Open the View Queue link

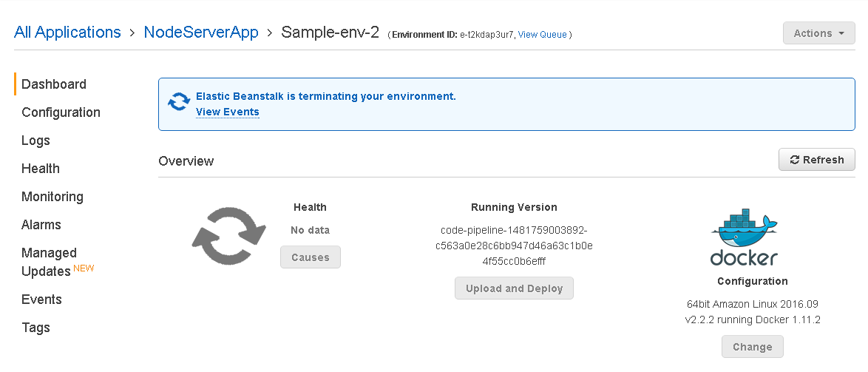click(543, 34)
